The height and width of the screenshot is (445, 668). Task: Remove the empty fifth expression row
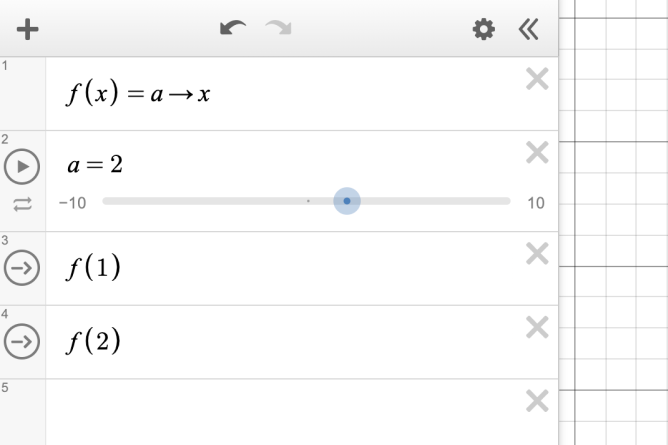point(537,401)
